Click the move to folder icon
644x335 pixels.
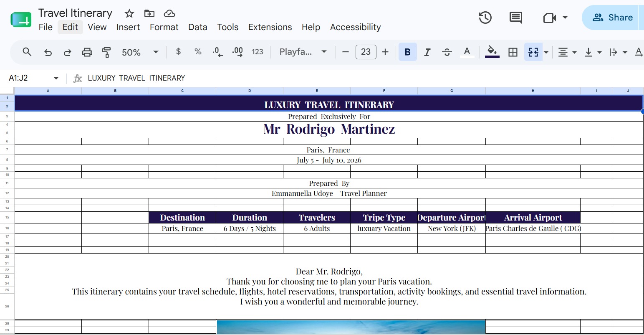(149, 13)
